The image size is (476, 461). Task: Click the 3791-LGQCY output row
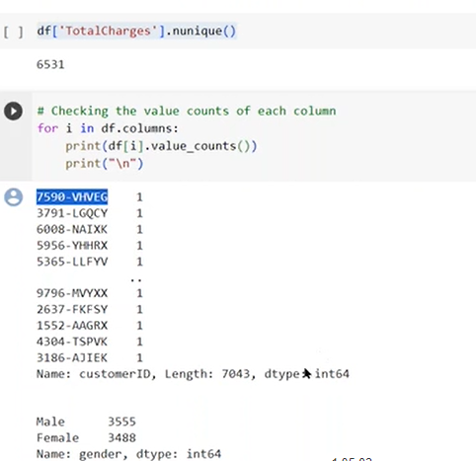pos(90,213)
